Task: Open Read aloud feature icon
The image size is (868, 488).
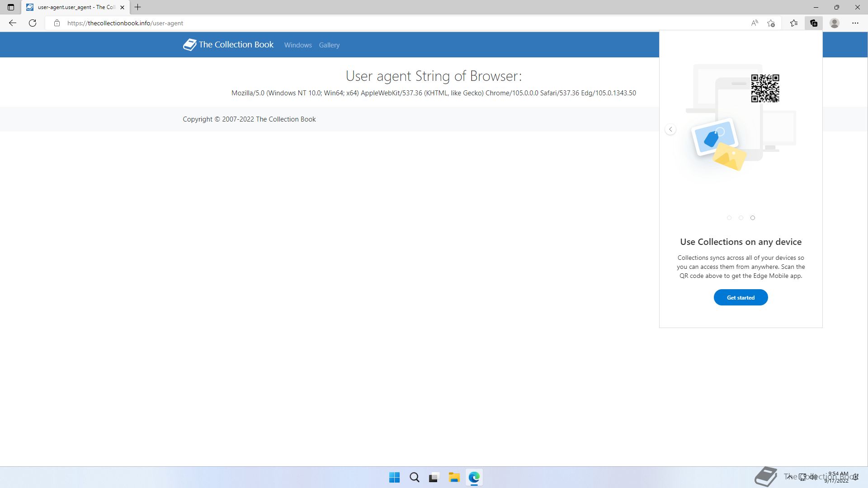Action: [x=755, y=23]
